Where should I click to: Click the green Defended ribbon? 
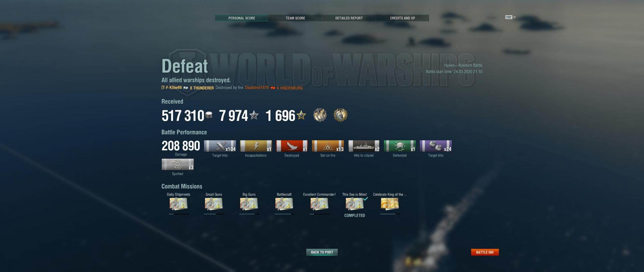click(x=400, y=146)
